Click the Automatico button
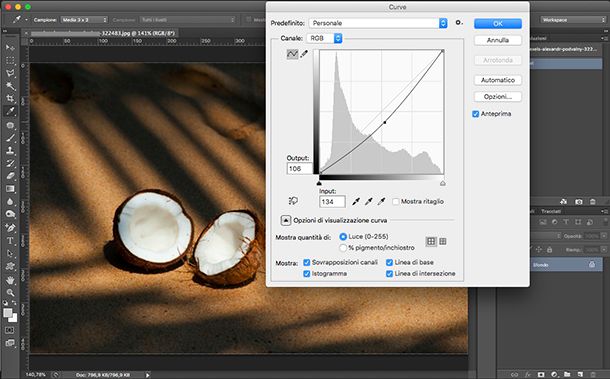The width and height of the screenshot is (610, 379). pos(498,80)
